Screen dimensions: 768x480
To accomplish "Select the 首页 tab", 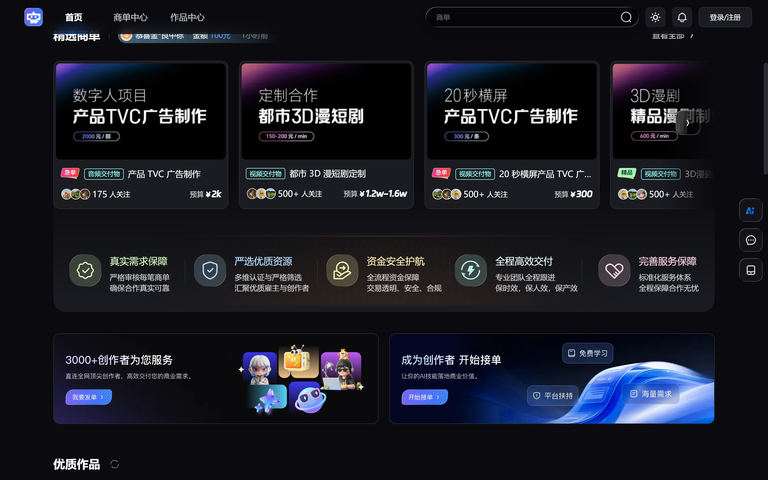I will 73,17.
